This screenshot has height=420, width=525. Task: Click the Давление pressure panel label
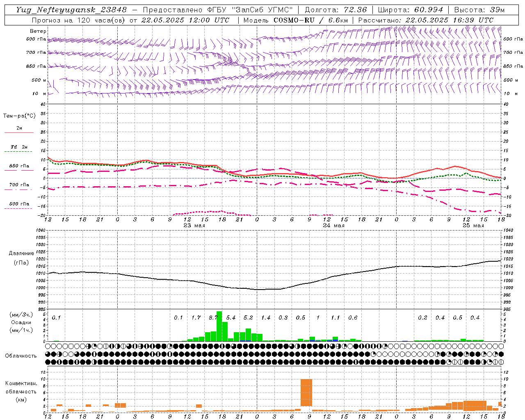[x=21, y=253]
